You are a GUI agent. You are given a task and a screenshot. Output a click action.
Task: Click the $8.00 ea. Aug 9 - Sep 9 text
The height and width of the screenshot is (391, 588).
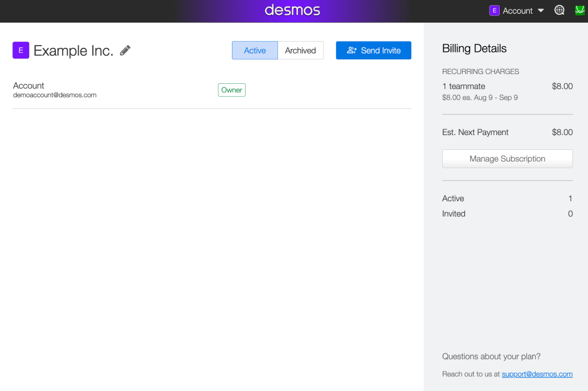[480, 97]
